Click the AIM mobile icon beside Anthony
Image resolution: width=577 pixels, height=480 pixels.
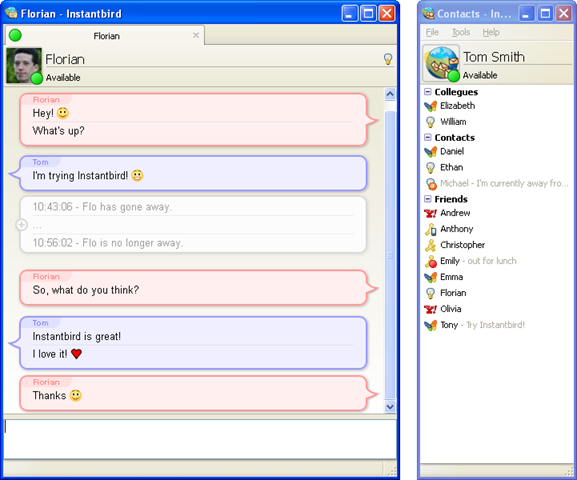coord(430,229)
